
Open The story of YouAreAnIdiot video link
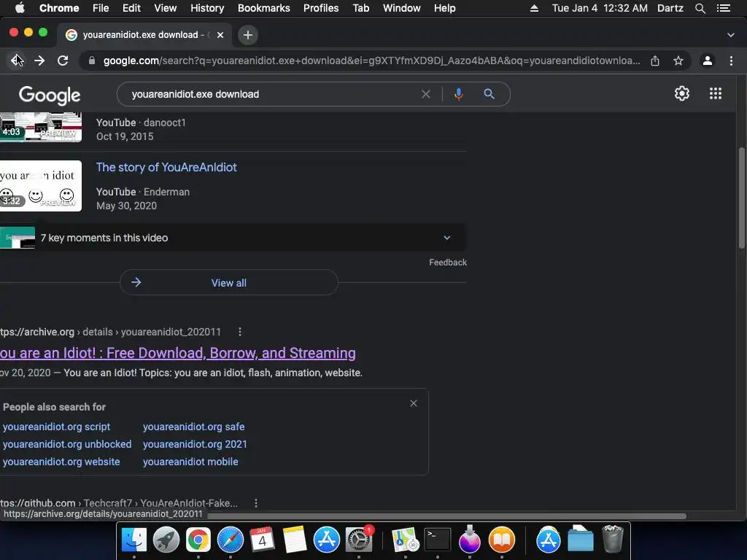click(x=166, y=167)
